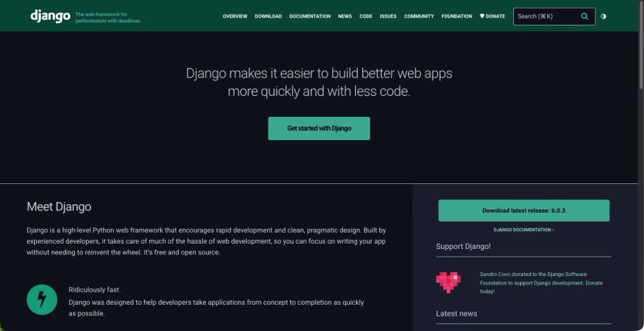Open the Download menu item
Image resolution: width=644 pixels, height=331 pixels.
click(x=268, y=16)
